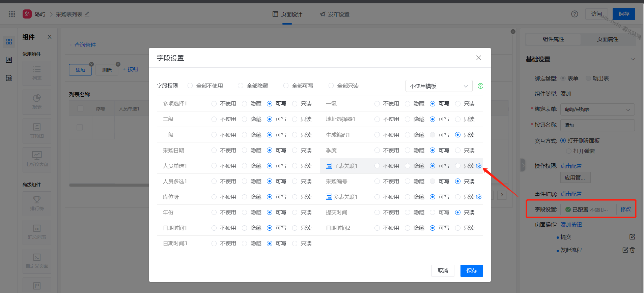Click 点击配置 for 事件扩展
Screen dimensions: 644x293
571,194
